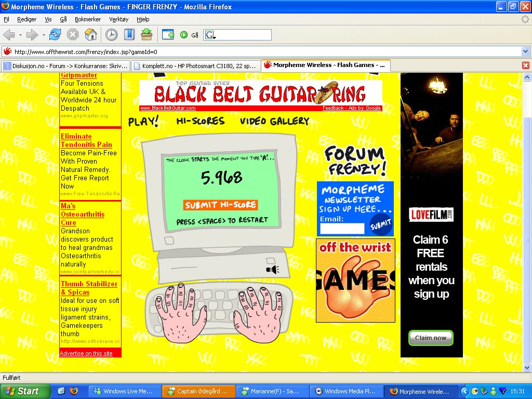Select the Morpheme Wireless Flash Games tab
Viewport: 532px width, 399px height.
[325, 65]
